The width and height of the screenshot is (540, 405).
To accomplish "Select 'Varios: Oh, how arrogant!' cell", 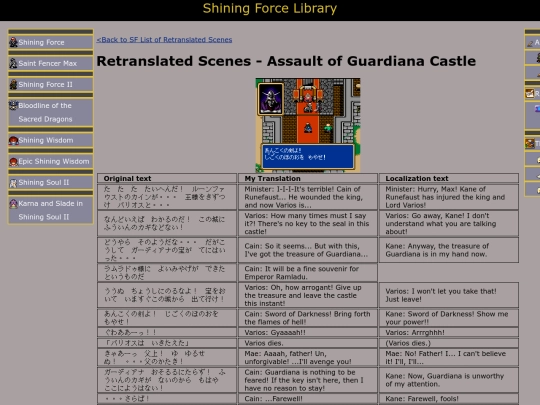I will click(x=308, y=295).
